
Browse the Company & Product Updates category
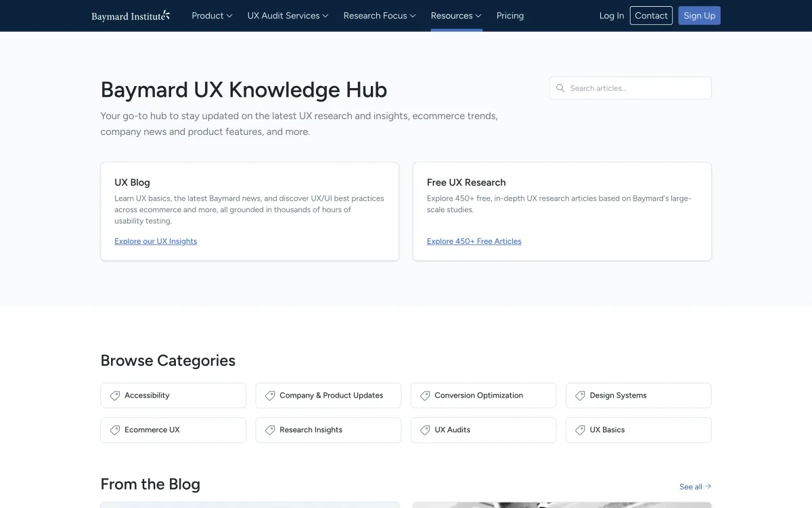click(328, 396)
